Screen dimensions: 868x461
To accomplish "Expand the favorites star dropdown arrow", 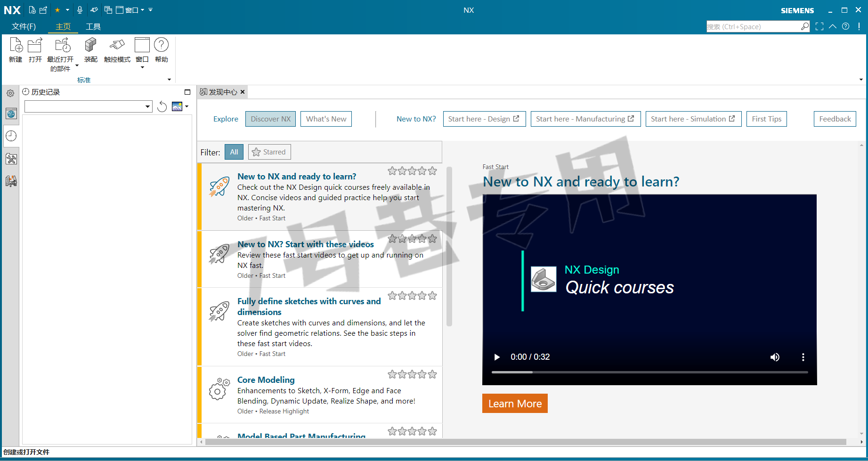I will pyautogui.click(x=67, y=10).
